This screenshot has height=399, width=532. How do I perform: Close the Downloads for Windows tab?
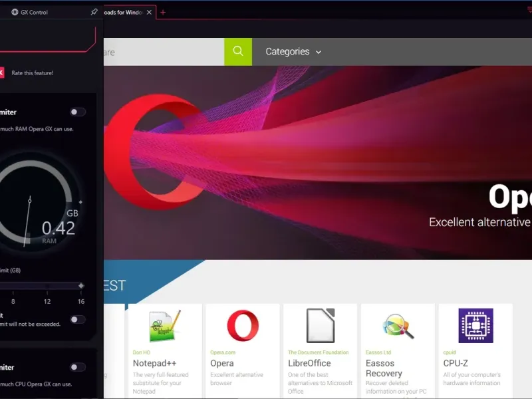149,12
